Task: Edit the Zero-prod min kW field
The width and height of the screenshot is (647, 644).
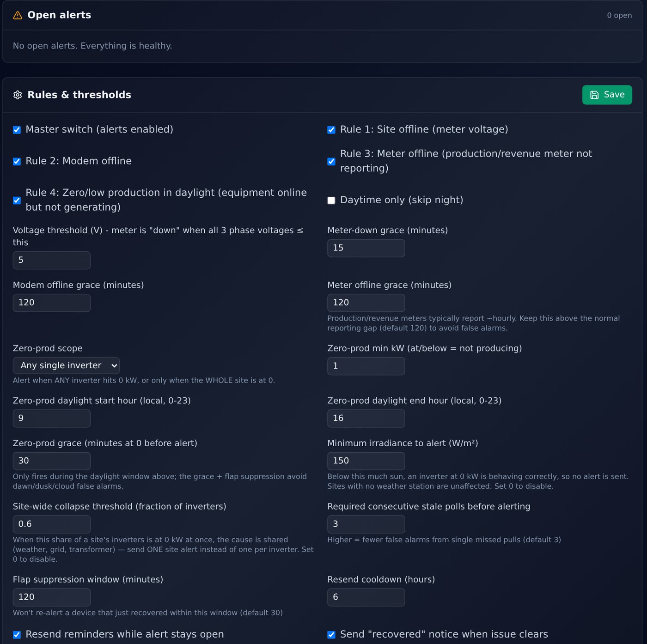Action: (366, 366)
